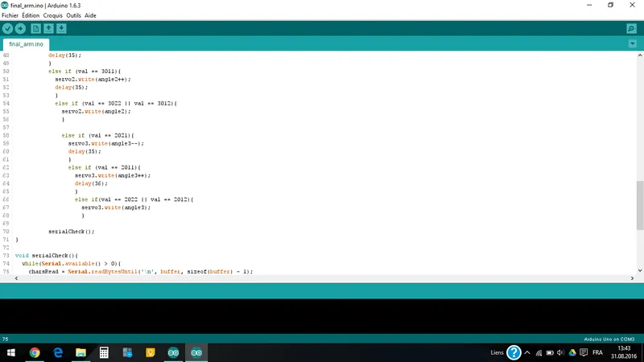
Task: Open Microsoft Edge from the taskbar
Action: [58, 352]
